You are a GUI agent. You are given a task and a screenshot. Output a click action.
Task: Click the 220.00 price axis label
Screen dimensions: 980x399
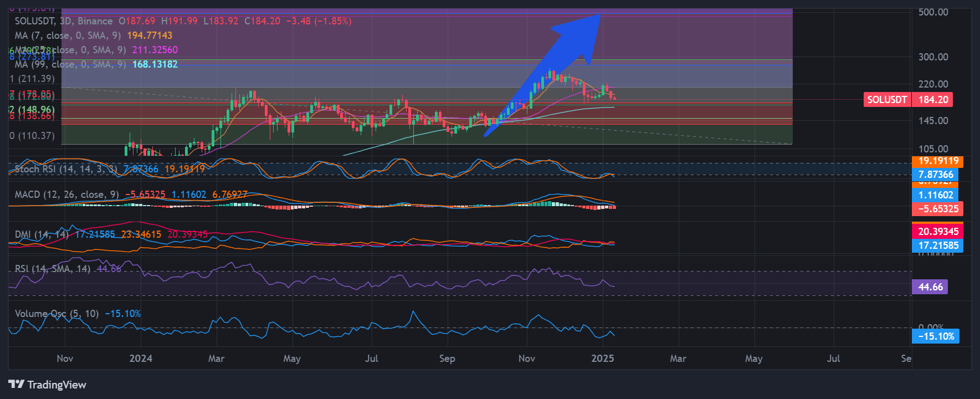coord(933,84)
